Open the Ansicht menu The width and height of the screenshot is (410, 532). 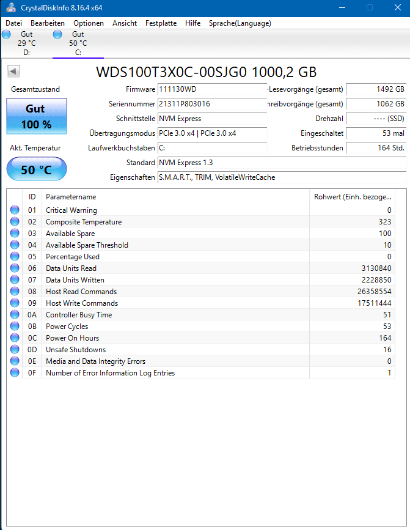point(125,23)
